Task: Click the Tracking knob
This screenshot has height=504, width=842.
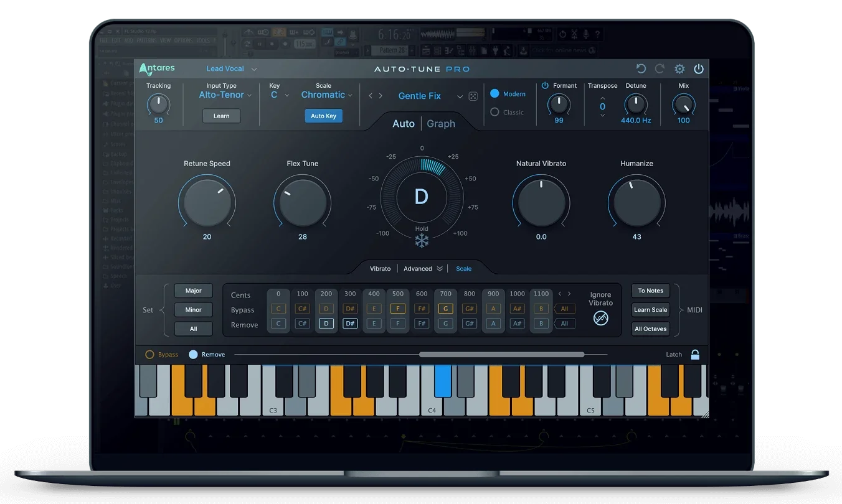Action: point(159,104)
